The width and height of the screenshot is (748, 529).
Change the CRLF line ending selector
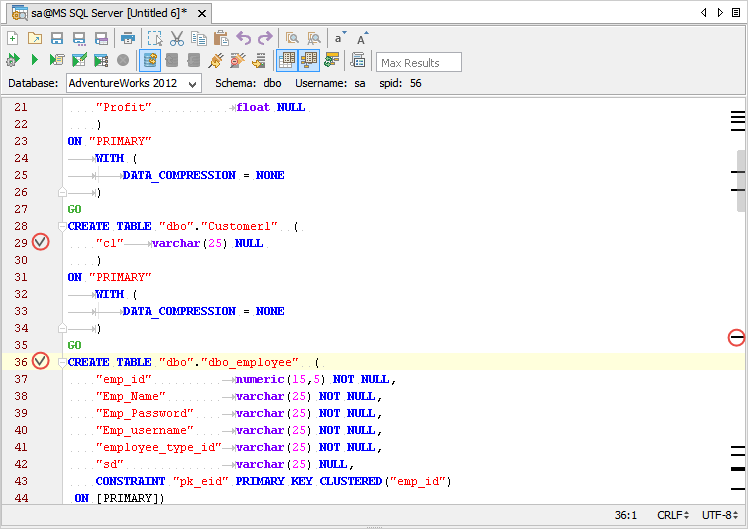click(673, 515)
